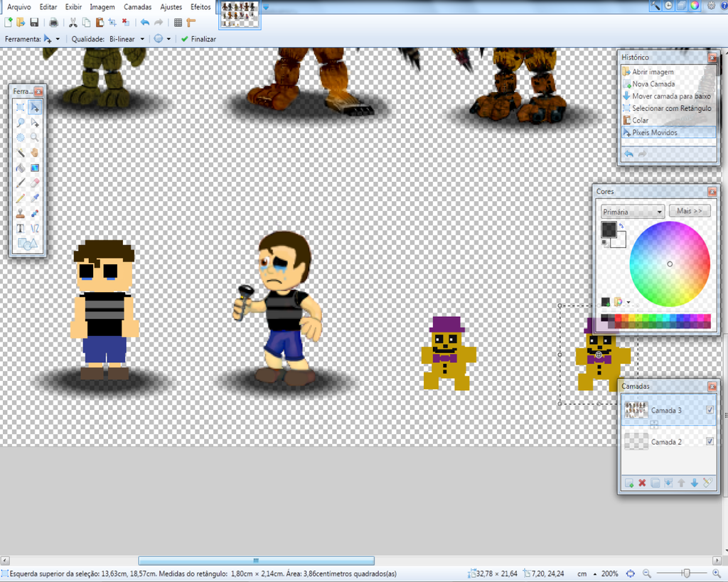Open the Camadas menu

137,7
